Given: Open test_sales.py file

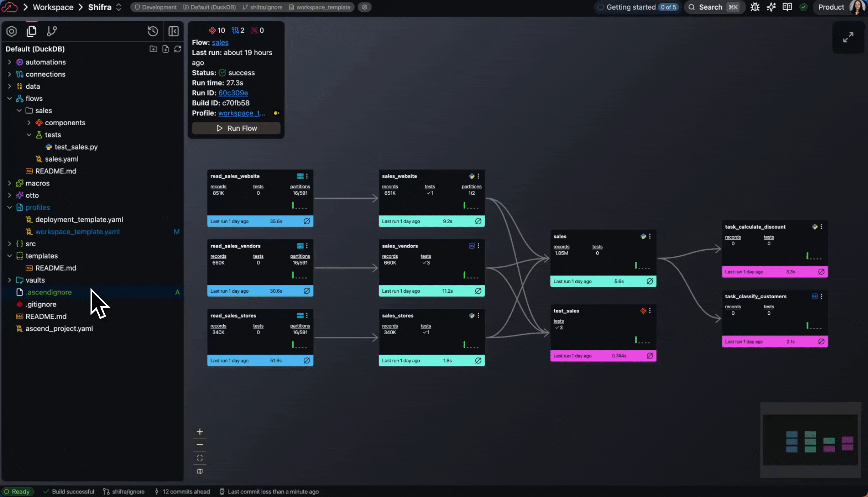Looking at the screenshot, I should [76, 147].
